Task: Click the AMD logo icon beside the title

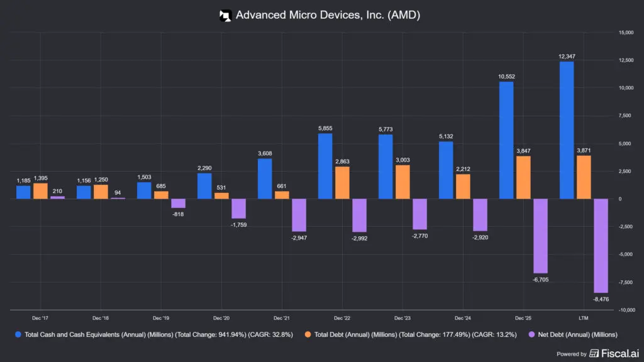Action: pyautogui.click(x=226, y=16)
